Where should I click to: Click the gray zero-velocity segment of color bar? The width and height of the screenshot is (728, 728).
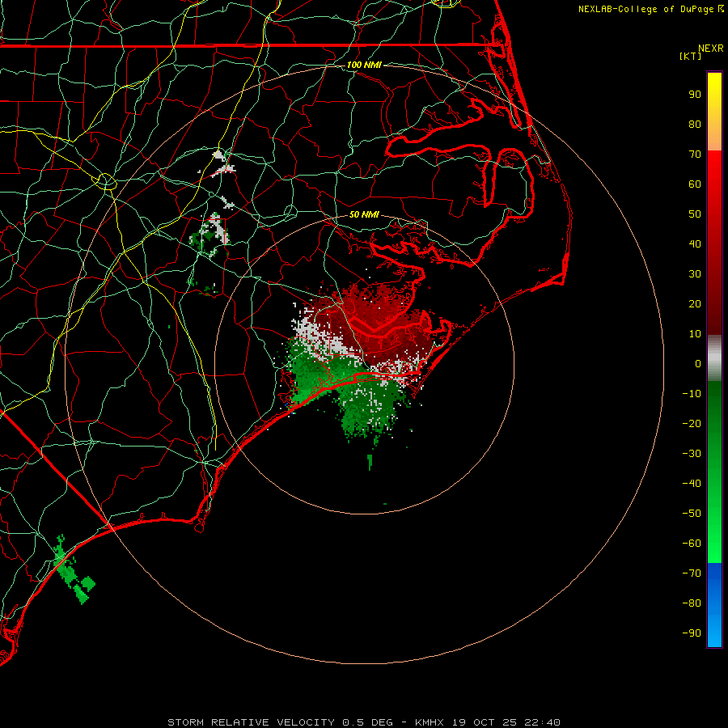[x=714, y=358]
